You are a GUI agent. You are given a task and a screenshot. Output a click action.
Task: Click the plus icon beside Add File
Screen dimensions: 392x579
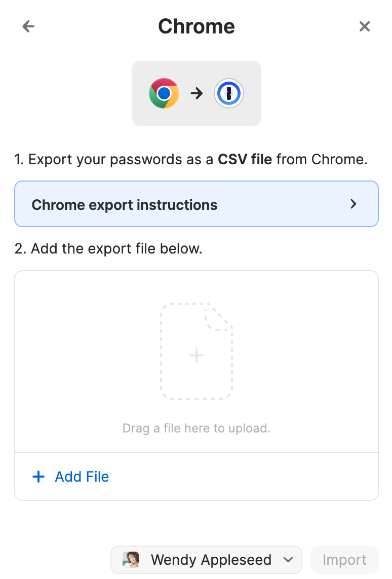click(x=38, y=477)
